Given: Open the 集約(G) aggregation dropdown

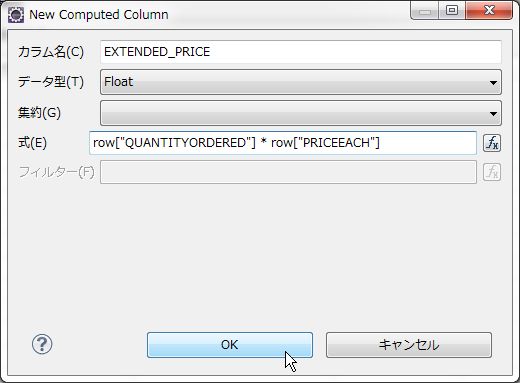Looking at the screenshot, I should click(301, 113).
